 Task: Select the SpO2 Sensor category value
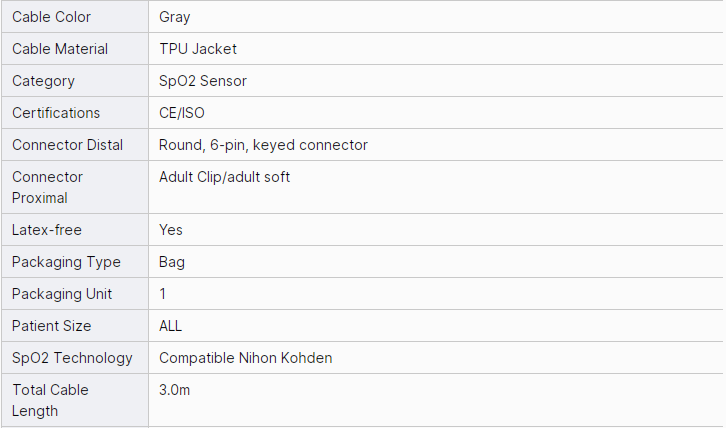[203, 81]
